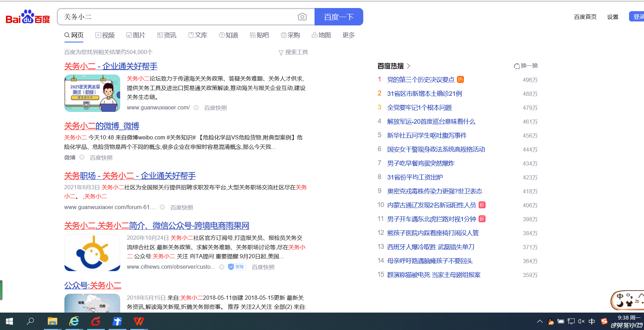Open the red swirl app in taskbar

[96, 321]
